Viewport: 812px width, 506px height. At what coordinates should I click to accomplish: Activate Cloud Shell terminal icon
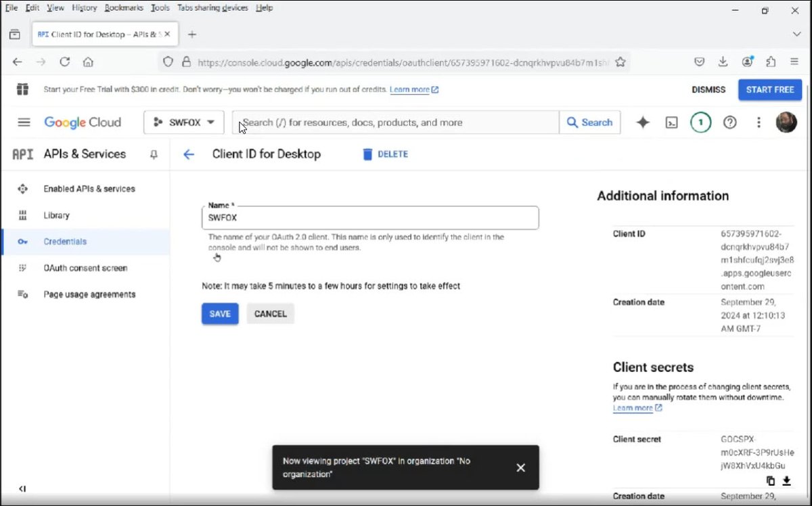(671, 122)
